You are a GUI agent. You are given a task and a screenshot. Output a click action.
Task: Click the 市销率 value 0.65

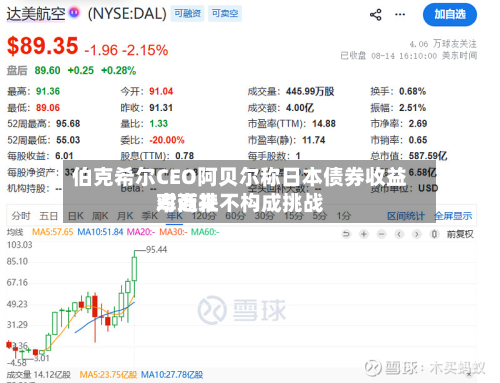tap(418, 140)
